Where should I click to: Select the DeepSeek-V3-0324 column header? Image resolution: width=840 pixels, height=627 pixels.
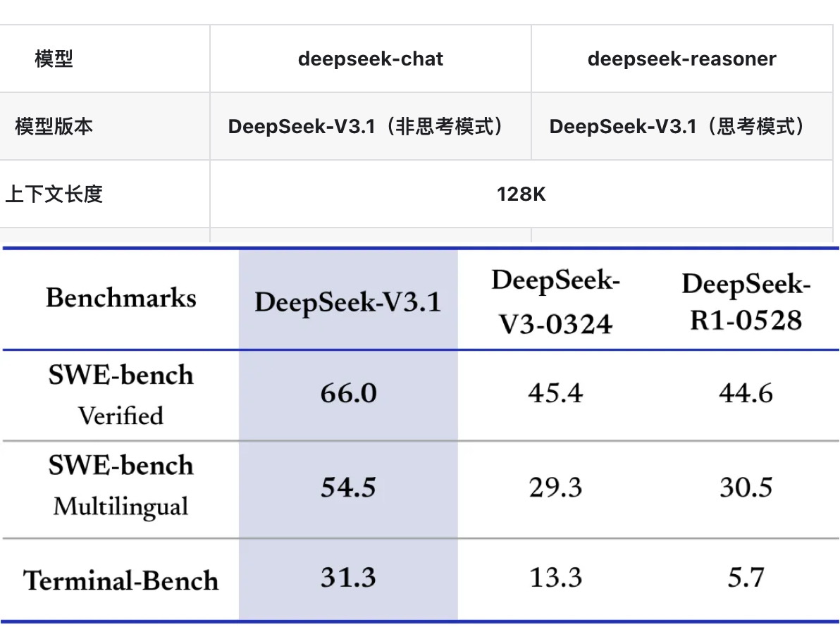(x=555, y=302)
